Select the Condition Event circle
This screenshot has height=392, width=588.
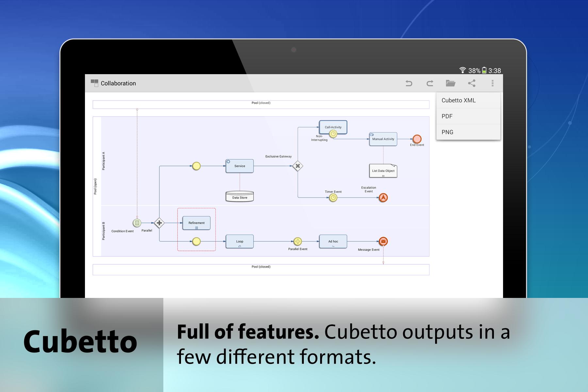point(137,223)
